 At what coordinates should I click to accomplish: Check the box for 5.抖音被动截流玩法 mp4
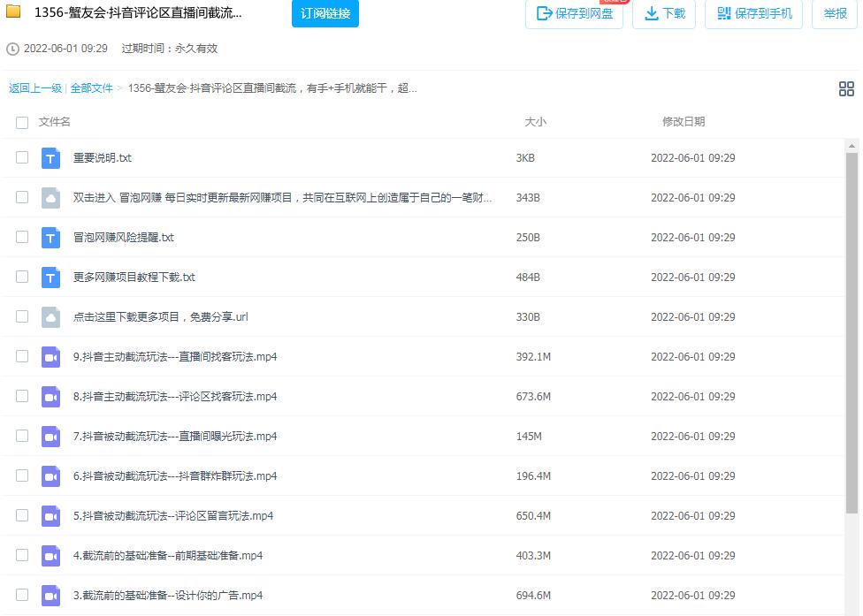(22, 514)
